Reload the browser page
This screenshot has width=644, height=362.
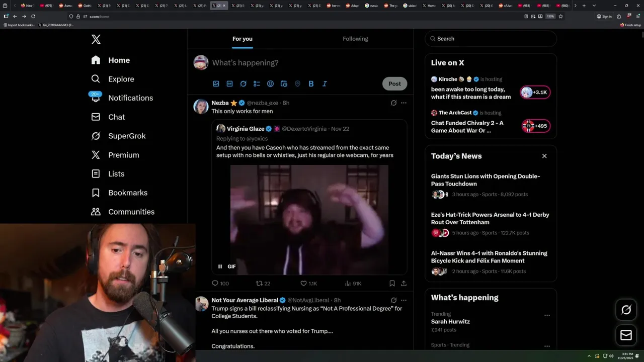tap(33, 17)
